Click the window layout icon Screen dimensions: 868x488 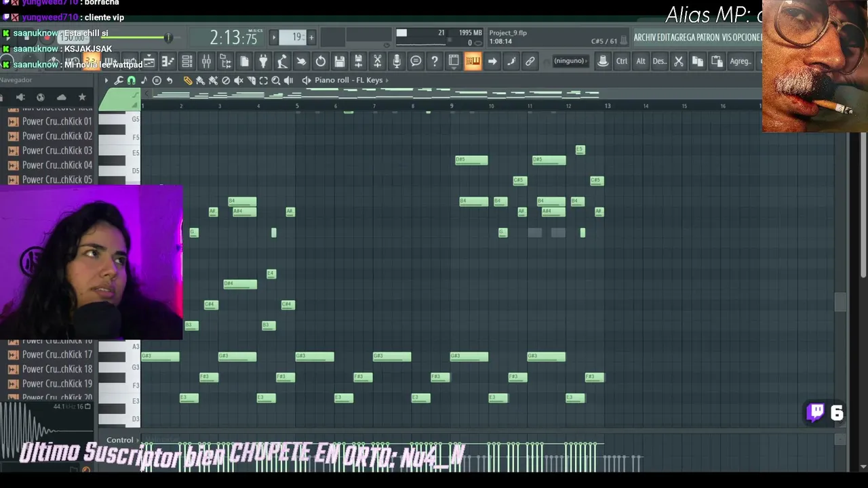click(454, 62)
